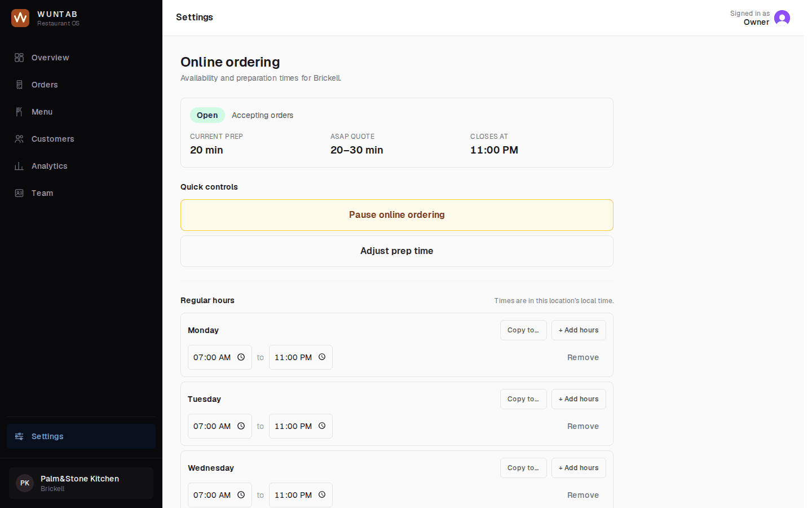Screen dimensions: 812x508
Task: Click the Customers people icon
Action: pos(19,139)
